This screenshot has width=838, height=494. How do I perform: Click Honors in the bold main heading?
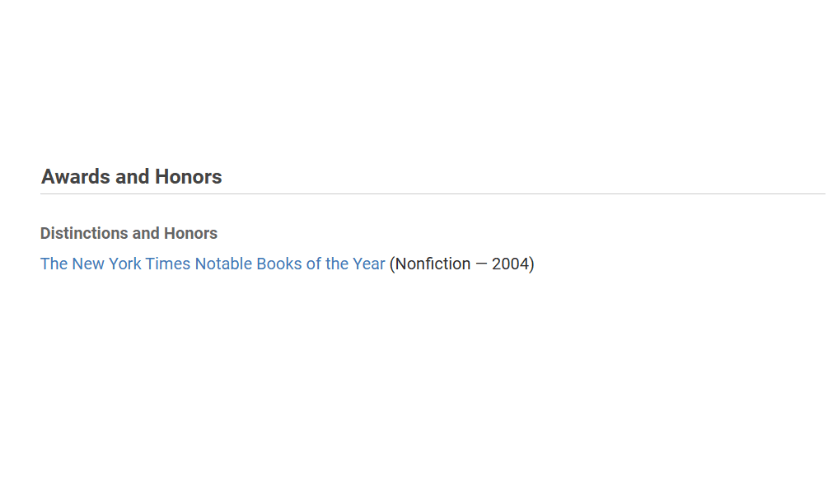[188, 177]
